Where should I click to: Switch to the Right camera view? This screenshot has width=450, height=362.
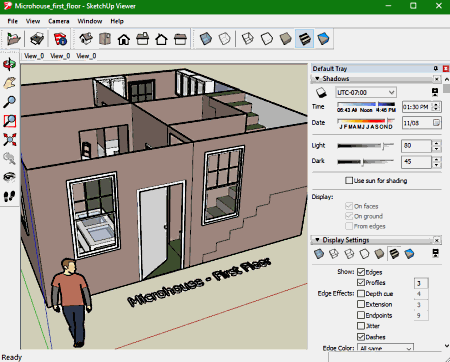click(143, 39)
